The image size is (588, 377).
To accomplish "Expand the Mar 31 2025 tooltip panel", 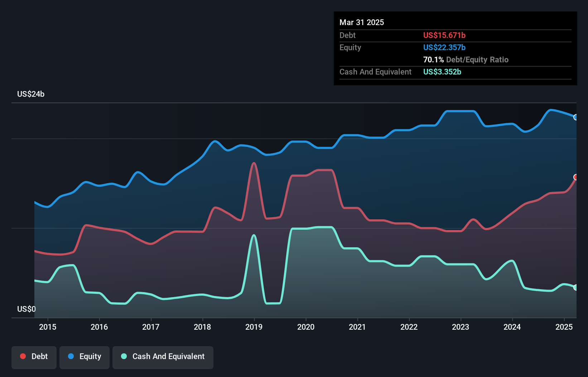I will coord(362,22).
